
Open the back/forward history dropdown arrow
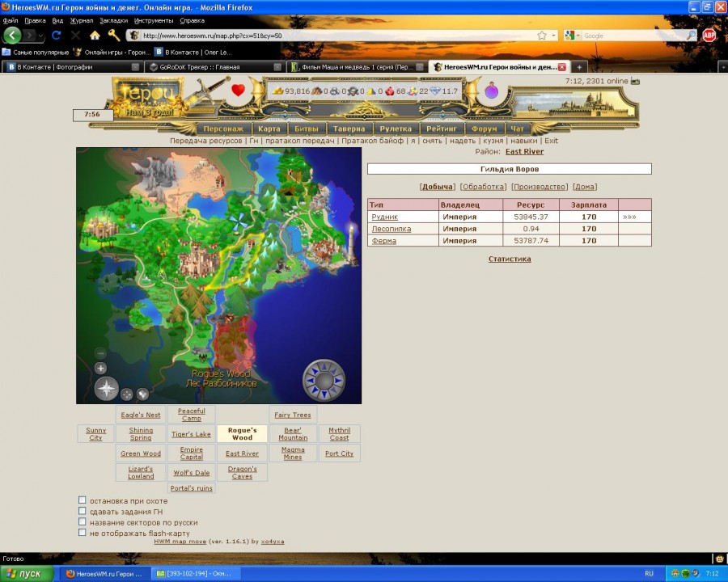[x=41, y=36]
